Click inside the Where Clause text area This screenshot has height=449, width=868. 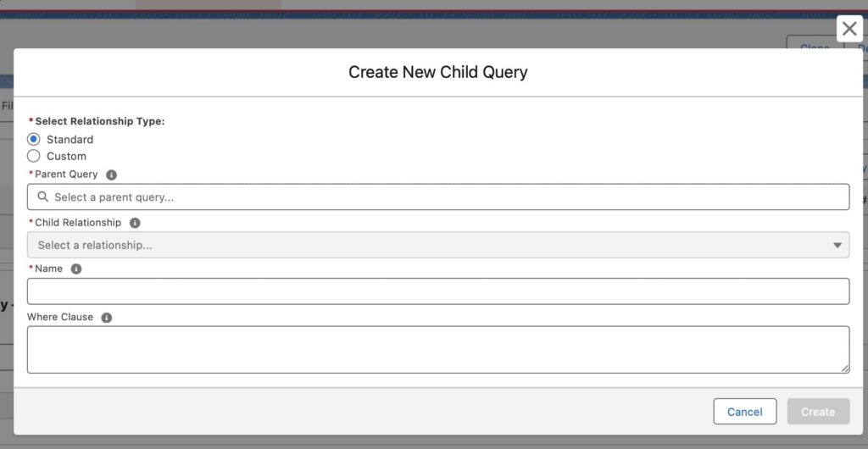tap(438, 350)
